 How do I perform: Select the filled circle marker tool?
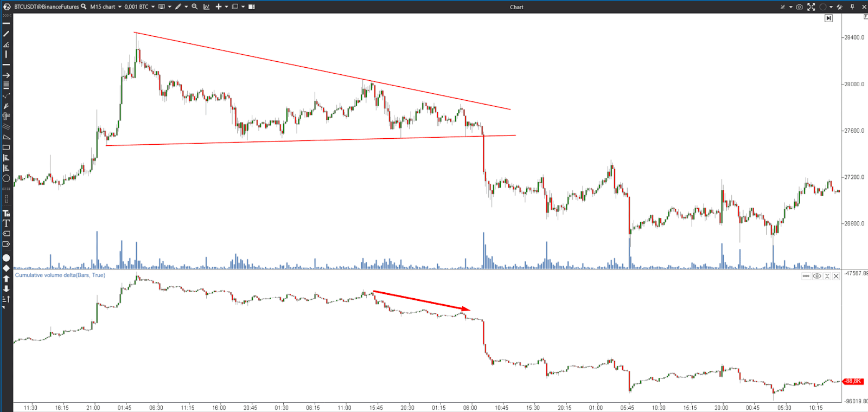7,258
